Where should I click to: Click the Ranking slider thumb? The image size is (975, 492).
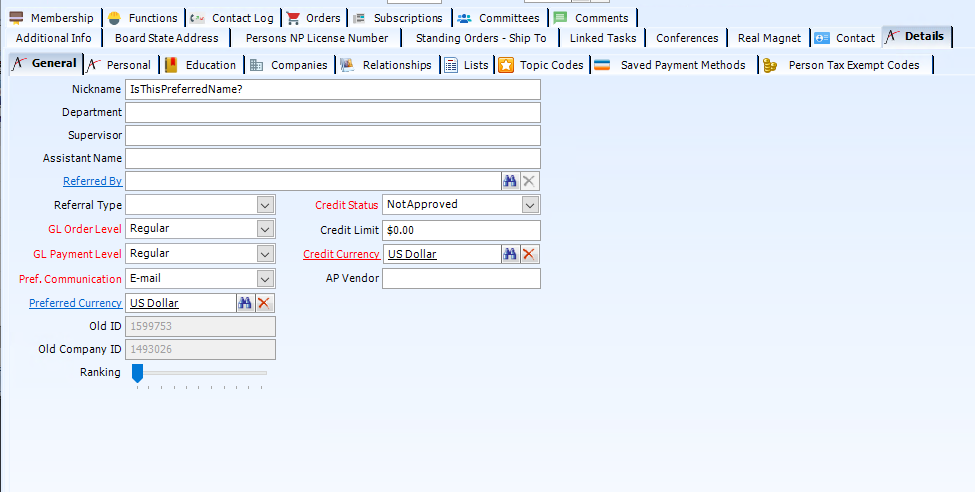137,373
